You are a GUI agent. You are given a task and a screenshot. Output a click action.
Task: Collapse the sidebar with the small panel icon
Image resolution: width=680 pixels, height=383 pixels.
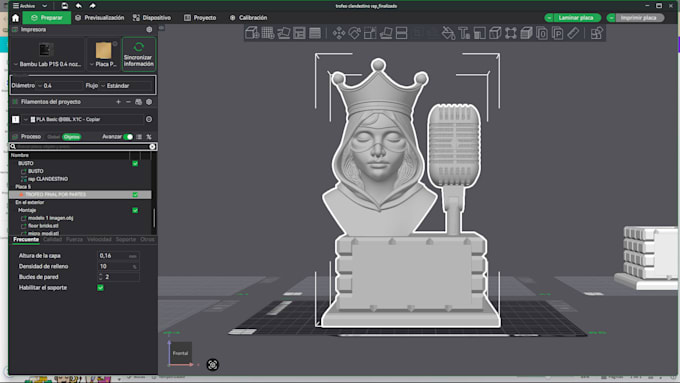(x=161, y=28)
